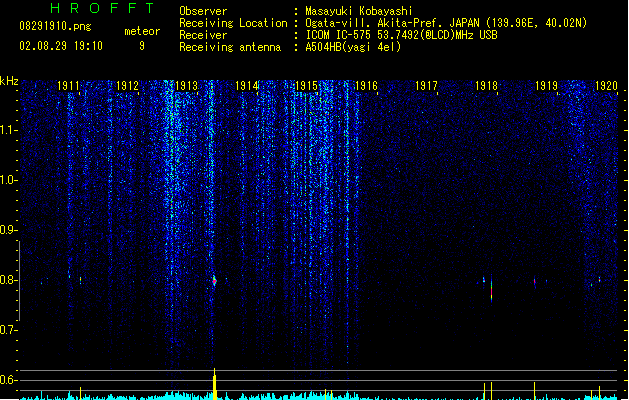Click the receiver value ICOM IC-575 53.7492 MHz
The height and width of the screenshot is (400, 629).
coord(401,35)
